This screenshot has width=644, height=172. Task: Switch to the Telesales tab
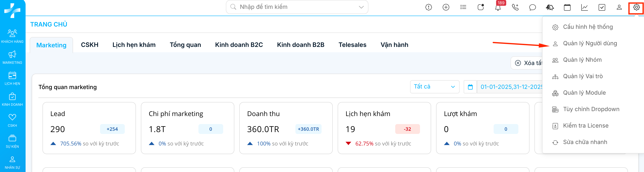click(x=352, y=45)
